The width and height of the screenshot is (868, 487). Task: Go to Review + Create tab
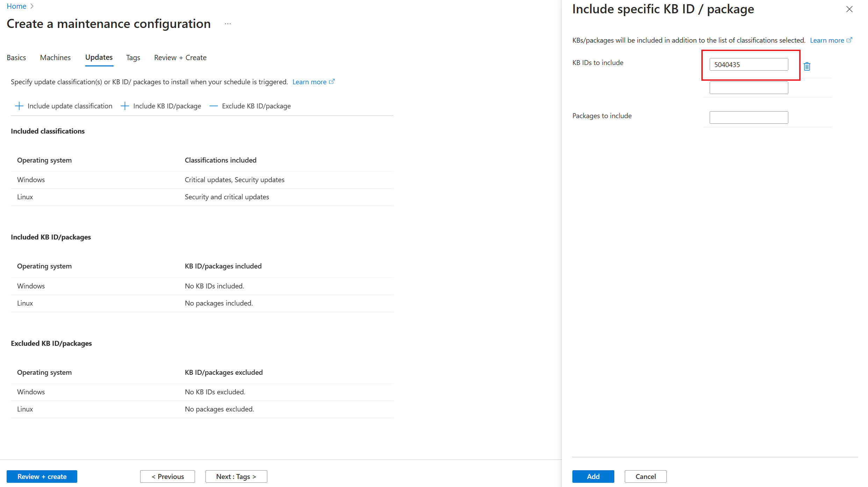coord(180,58)
